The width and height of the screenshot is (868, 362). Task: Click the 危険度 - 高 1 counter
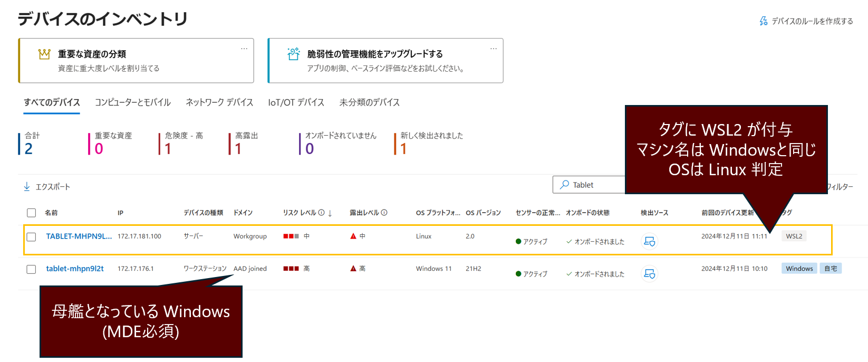pos(181,144)
